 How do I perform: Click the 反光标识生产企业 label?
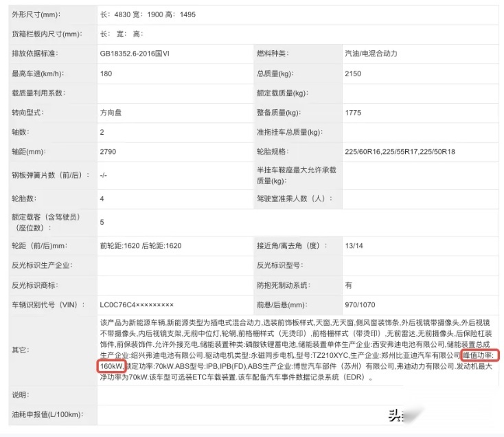click(x=42, y=266)
